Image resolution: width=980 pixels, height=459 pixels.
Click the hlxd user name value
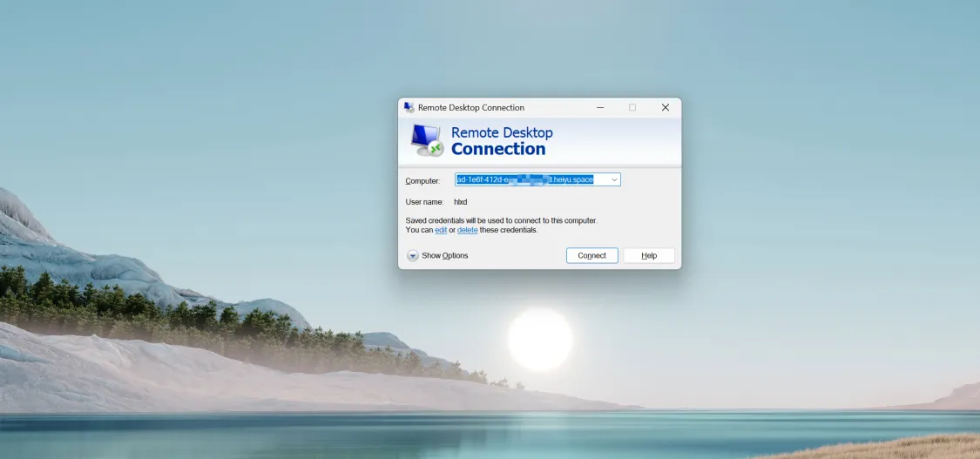461,202
